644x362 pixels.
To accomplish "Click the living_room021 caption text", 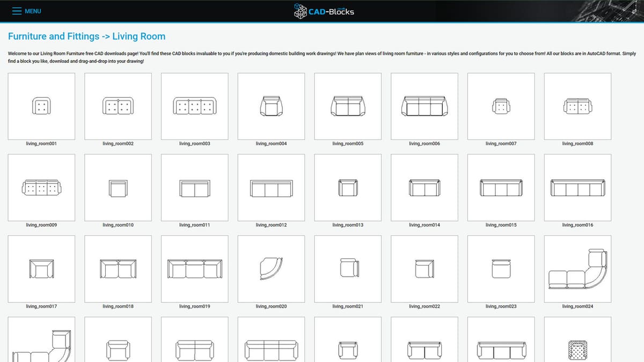I will click(348, 306).
